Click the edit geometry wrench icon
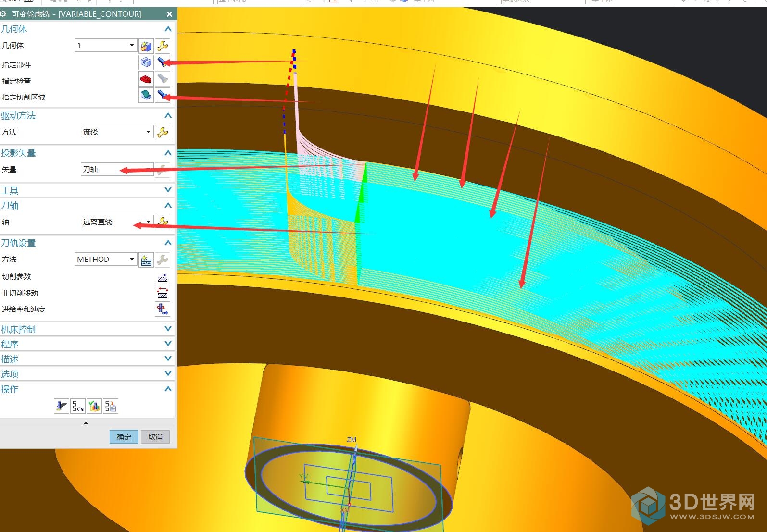The width and height of the screenshot is (767, 532). [163, 46]
